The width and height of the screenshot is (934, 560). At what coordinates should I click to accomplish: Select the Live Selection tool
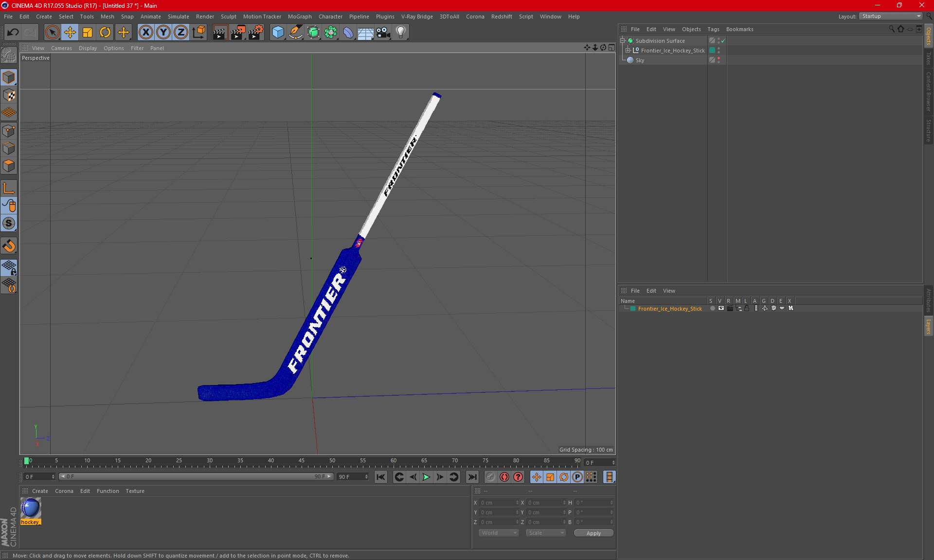tap(52, 33)
